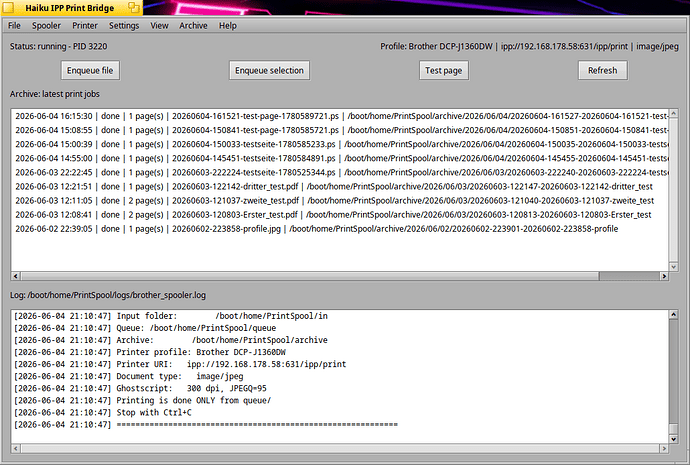
Task: Click the log line 'Printer URI'
Action: click(180, 364)
